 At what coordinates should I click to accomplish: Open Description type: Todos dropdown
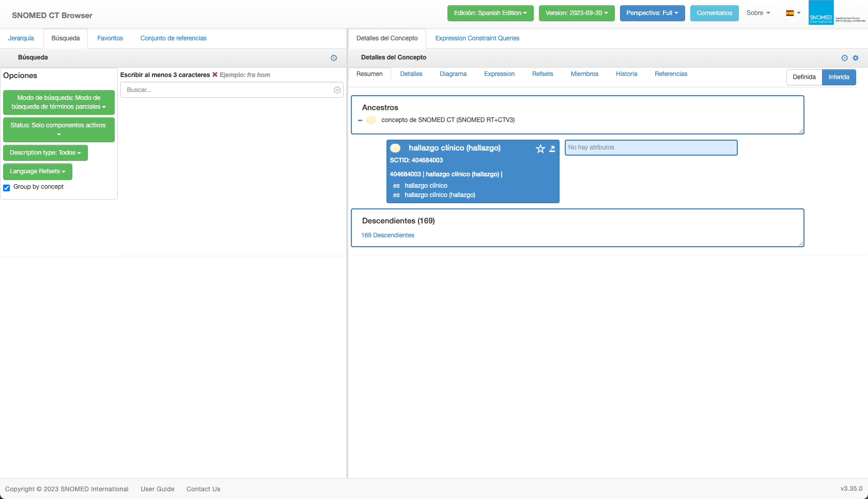coord(45,153)
